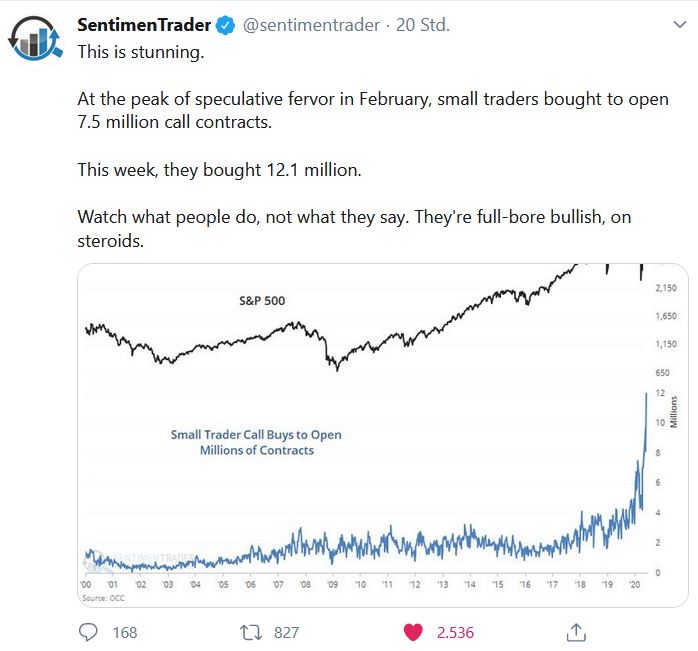This screenshot has width=698, height=651.
Task: Click the SentimenTrader watermark logo in chart
Action: (130, 558)
